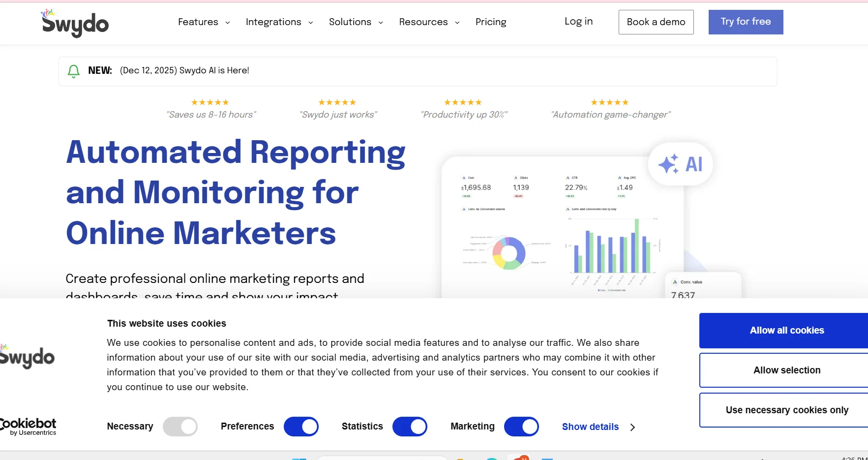Click the AI sparkle badge
Viewport: 868px width, 460px height.
tap(681, 164)
